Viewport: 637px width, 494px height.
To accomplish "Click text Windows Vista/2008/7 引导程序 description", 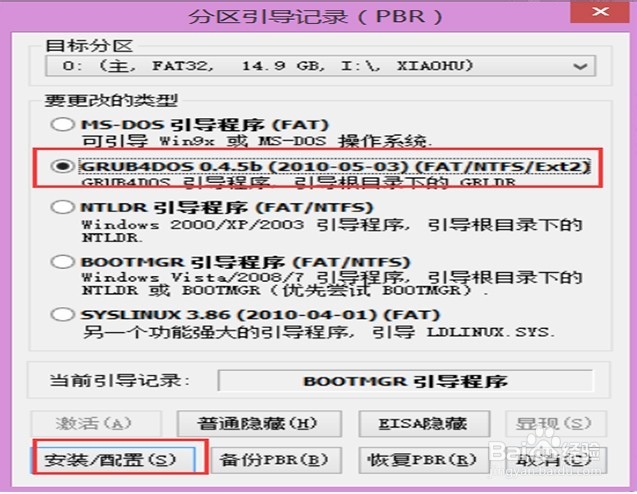I will (332, 284).
